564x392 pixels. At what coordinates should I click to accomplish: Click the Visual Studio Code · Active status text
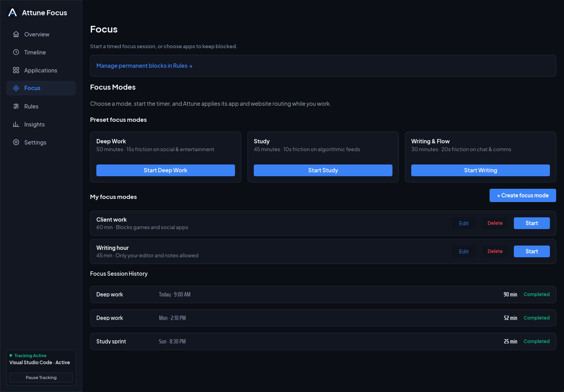pos(40,363)
